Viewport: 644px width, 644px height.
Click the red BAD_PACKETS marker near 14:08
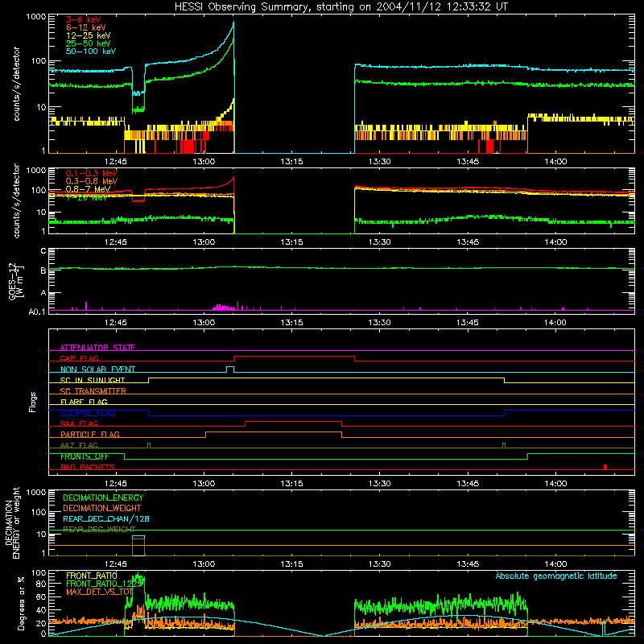[x=605, y=467]
